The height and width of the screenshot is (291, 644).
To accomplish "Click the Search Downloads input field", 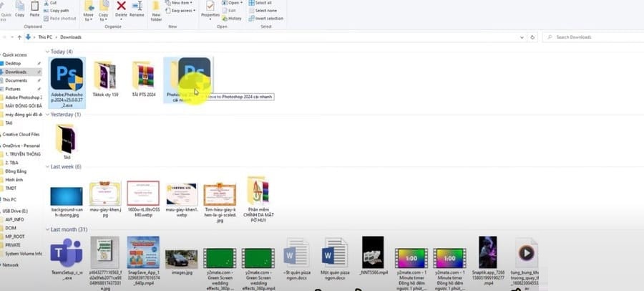I will (592, 37).
